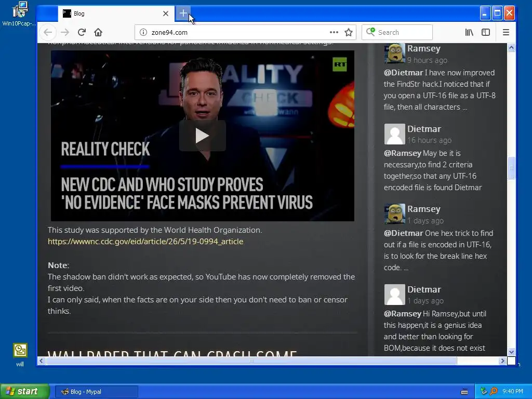
Task: Click Ramsey's minion avatar at 9 hours ago
Action: click(395, 54)
